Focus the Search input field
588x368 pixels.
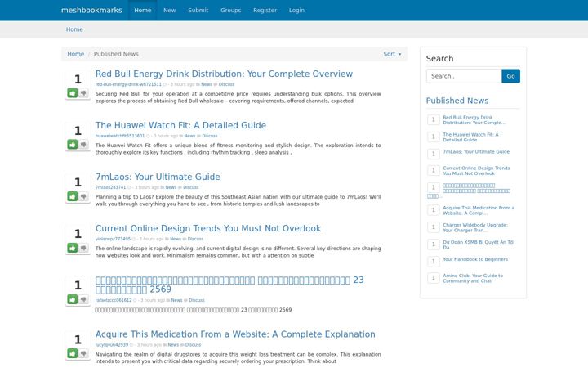point(464,76)
